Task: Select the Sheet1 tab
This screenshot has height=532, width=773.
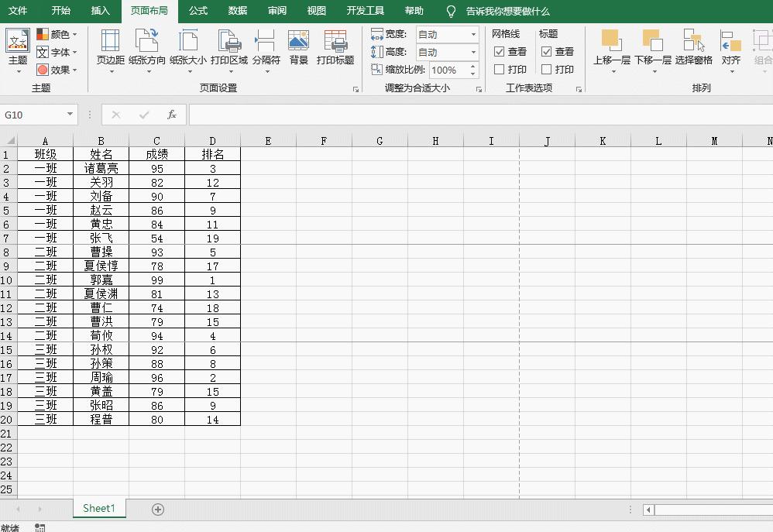Action: click(x=98, y=509)
